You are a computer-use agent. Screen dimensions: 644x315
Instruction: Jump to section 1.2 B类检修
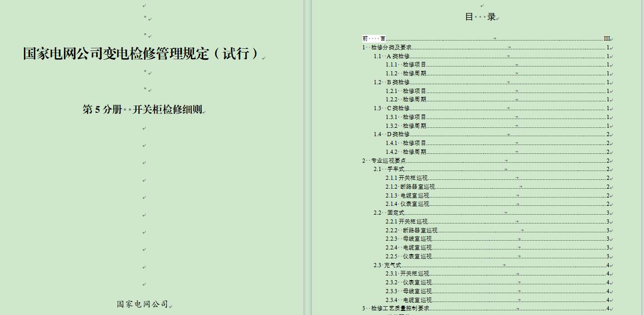(x=492, y=82)
